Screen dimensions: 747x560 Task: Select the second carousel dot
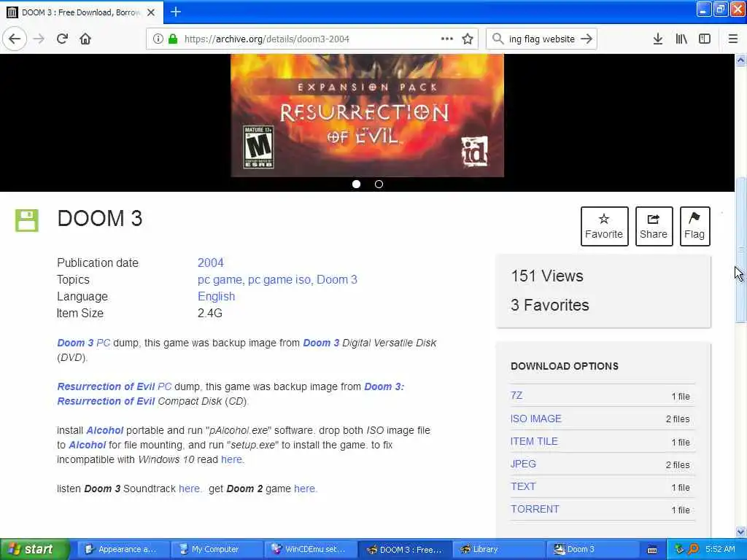(x=379, y=184)
